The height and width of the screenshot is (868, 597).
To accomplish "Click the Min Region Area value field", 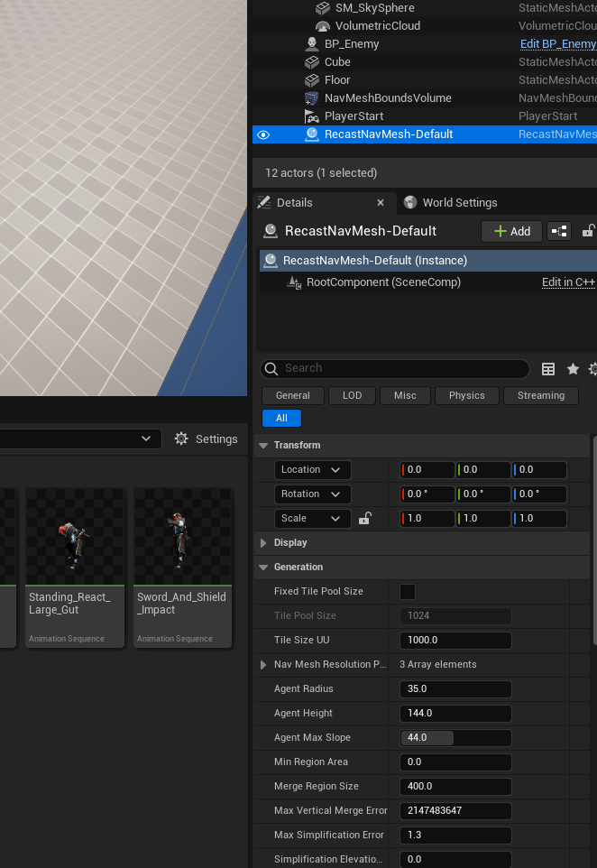I will [455, 762].
